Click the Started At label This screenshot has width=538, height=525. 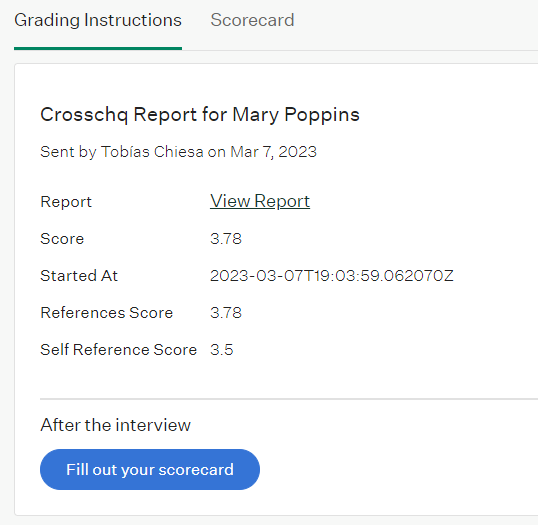(x=79, y=276)
